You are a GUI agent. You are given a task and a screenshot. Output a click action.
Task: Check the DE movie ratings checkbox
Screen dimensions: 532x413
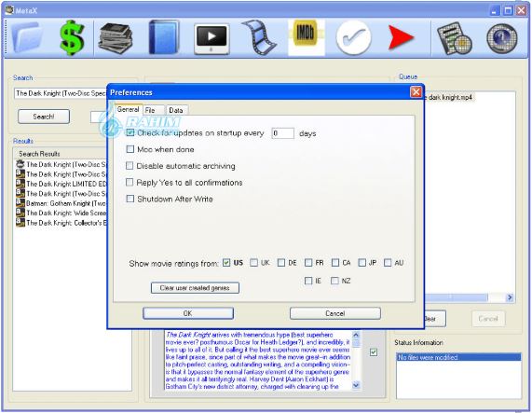(281, 262)
